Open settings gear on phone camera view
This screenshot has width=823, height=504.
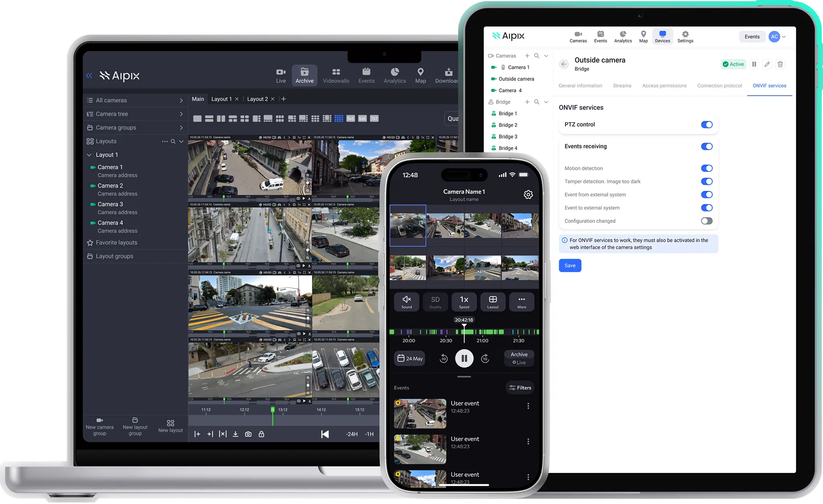coord(528,195)
